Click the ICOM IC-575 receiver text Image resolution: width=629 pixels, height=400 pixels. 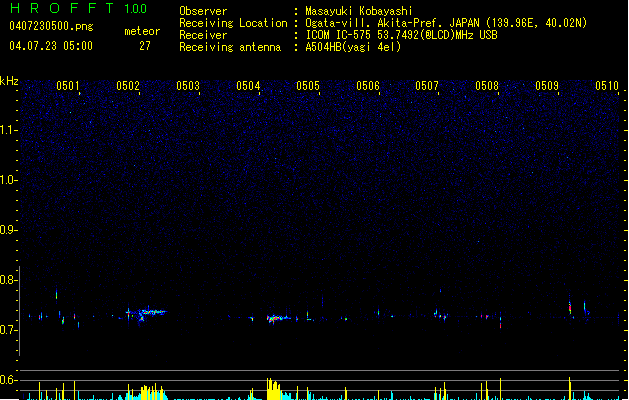point(401,35)
